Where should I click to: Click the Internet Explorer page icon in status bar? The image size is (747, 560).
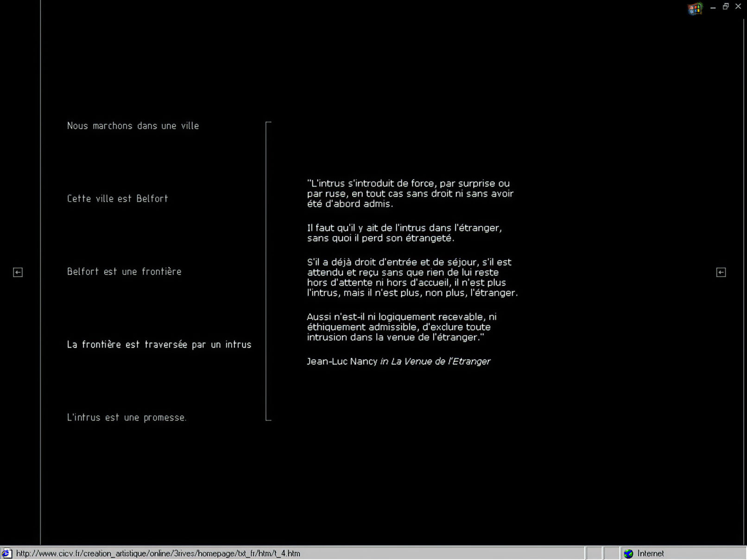click(6, 553)
